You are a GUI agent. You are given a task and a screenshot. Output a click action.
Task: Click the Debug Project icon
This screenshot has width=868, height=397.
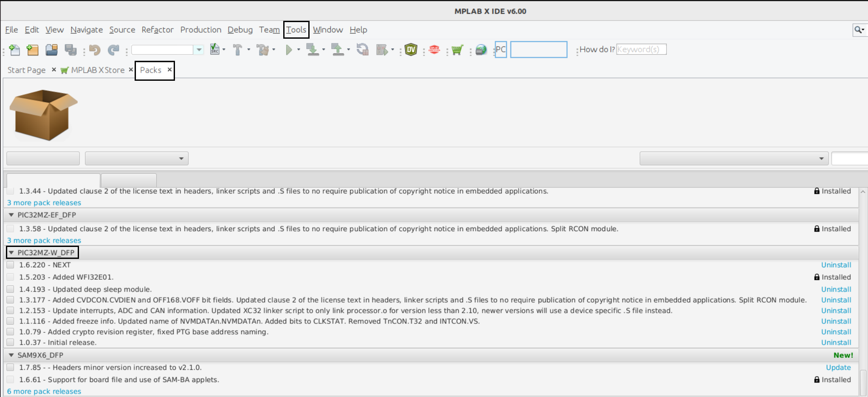click(382, 50)
